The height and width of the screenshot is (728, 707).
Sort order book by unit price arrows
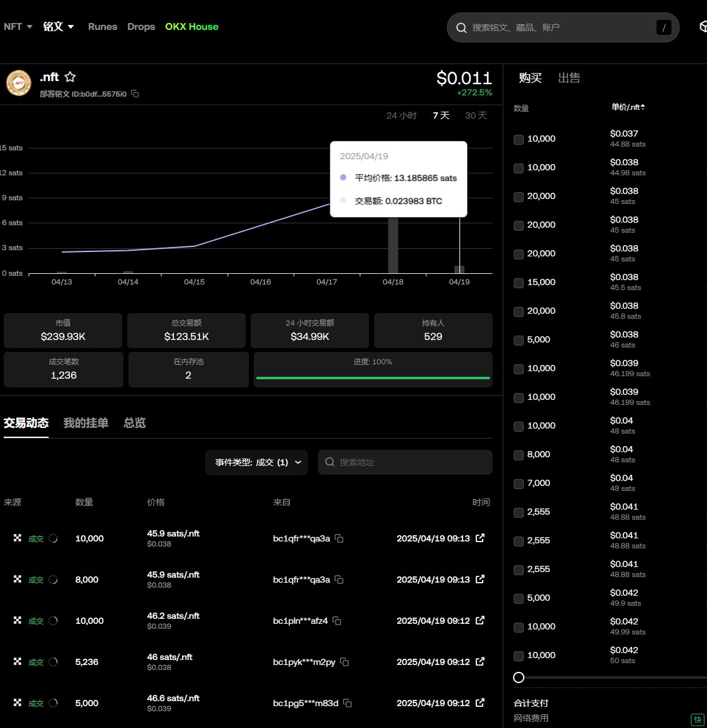click(643, 107)
